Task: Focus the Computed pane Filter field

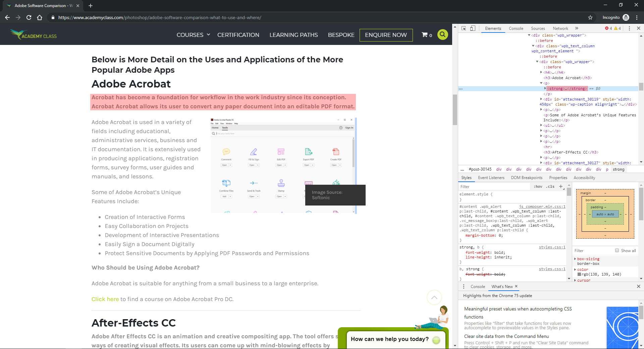Action: tap(593, 250)
